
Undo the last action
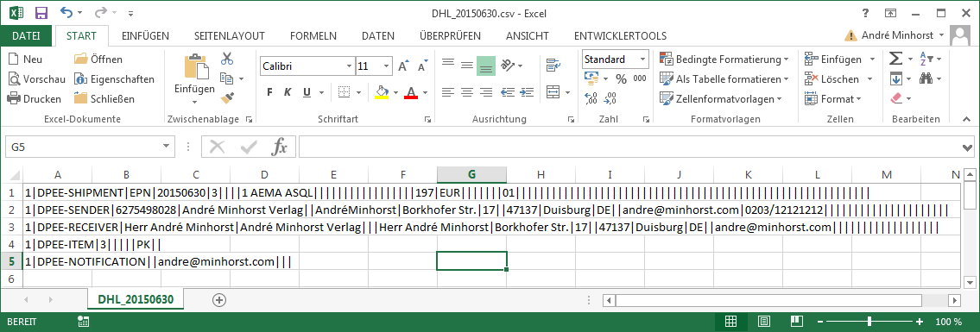pos(66,12)
